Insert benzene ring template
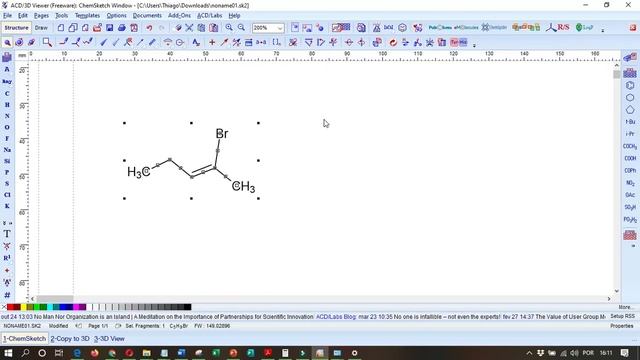Screen dimensions: 640x360 tap(630, 85)
